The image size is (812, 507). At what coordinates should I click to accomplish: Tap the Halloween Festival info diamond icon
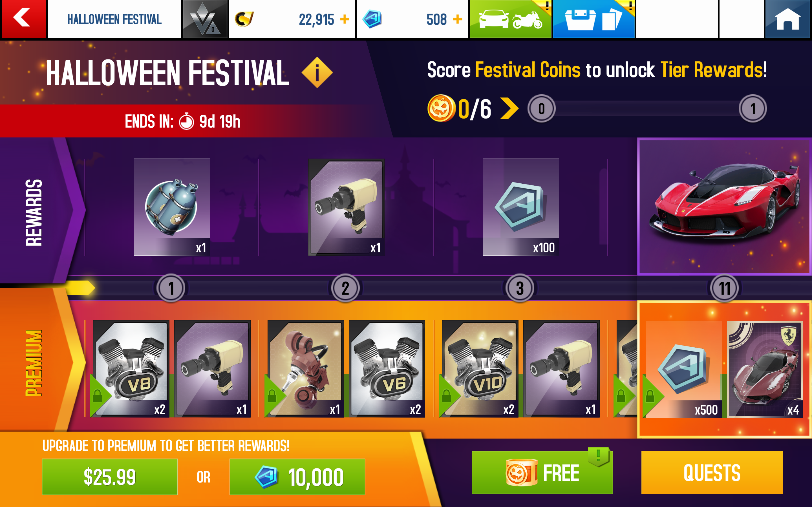tap(317, 72)
